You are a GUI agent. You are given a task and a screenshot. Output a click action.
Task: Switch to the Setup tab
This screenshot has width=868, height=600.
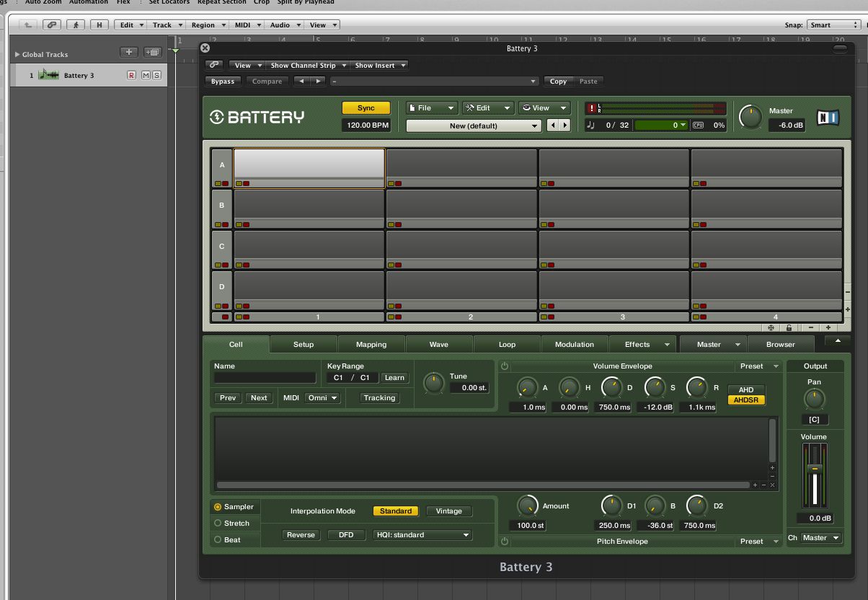click(x=304, y=345)
